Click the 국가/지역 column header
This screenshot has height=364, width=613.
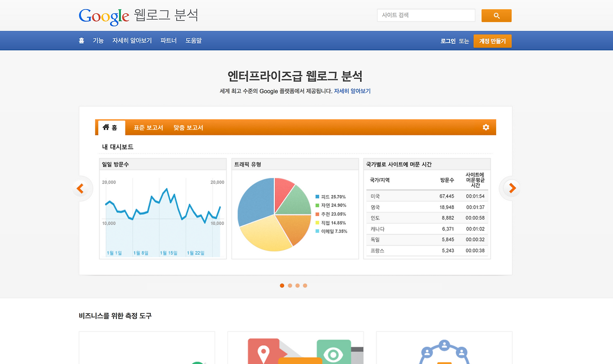point(380,180)
